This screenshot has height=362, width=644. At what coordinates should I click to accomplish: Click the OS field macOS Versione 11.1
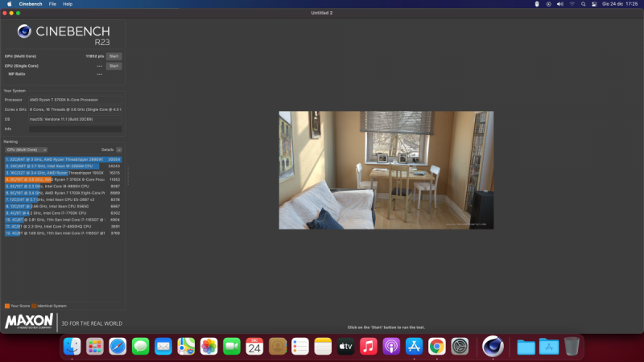[75, 119]
